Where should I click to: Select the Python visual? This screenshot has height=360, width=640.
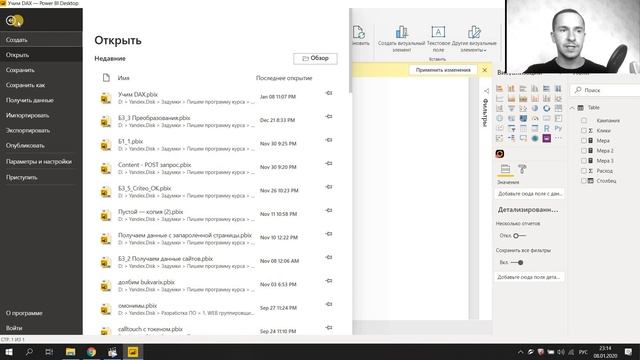[x=558, y=128]
